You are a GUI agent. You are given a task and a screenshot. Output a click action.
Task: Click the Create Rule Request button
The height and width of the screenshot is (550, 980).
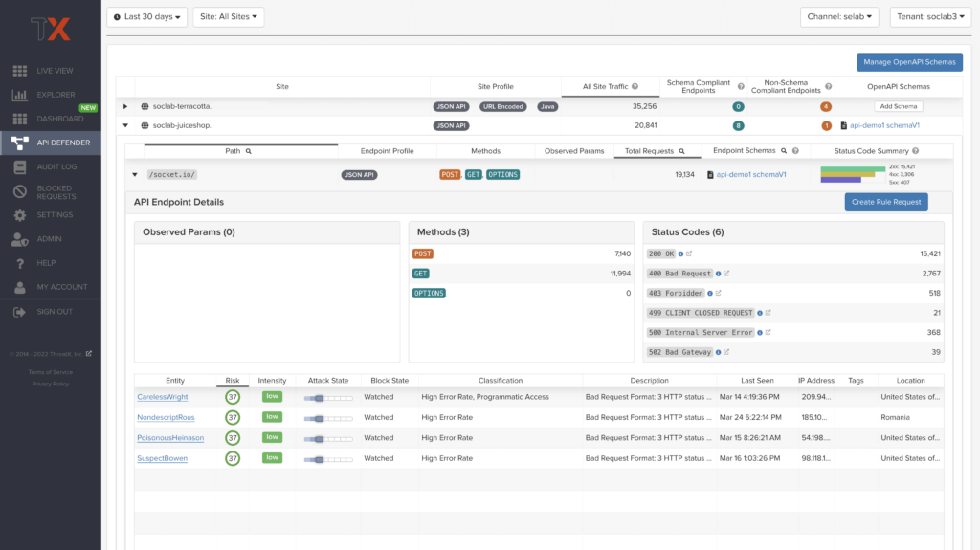[886, 202]
